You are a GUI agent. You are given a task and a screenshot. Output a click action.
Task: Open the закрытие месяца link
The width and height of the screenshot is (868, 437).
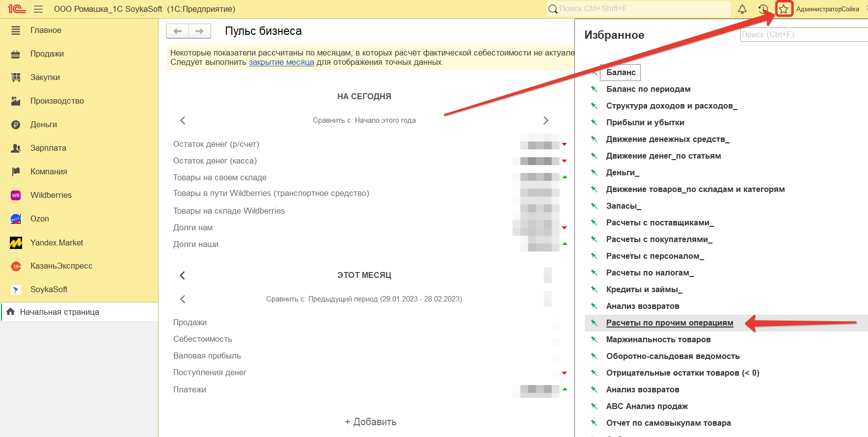pos(281,62)
